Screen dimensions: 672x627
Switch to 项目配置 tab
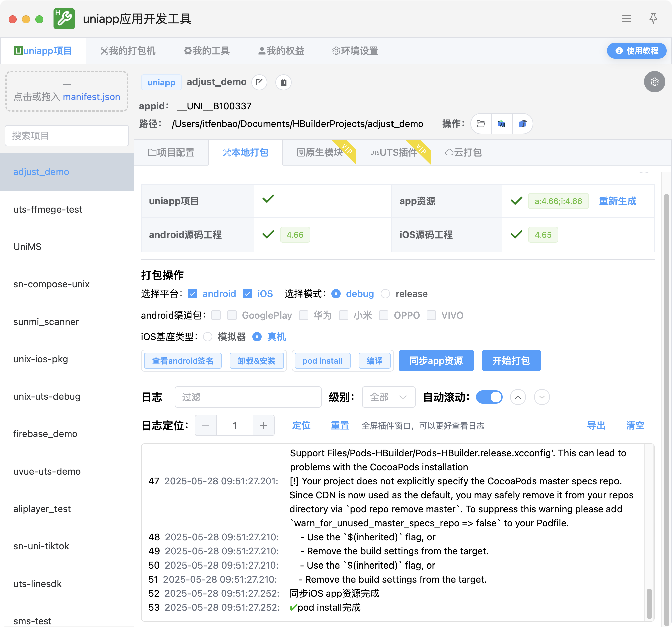[171, 152]
